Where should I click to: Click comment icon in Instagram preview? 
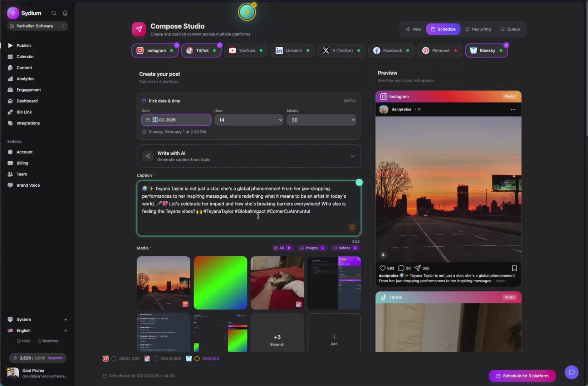(x=401, y=268)
